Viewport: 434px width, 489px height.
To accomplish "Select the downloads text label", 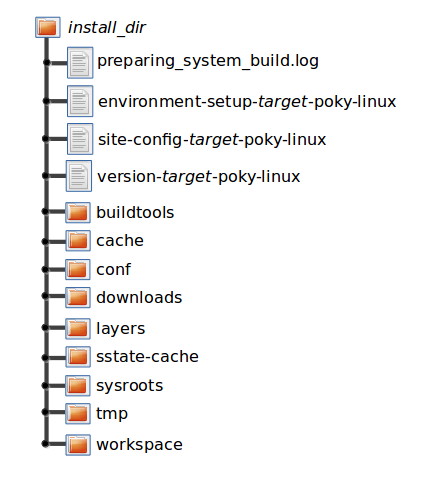I will 139,297.
